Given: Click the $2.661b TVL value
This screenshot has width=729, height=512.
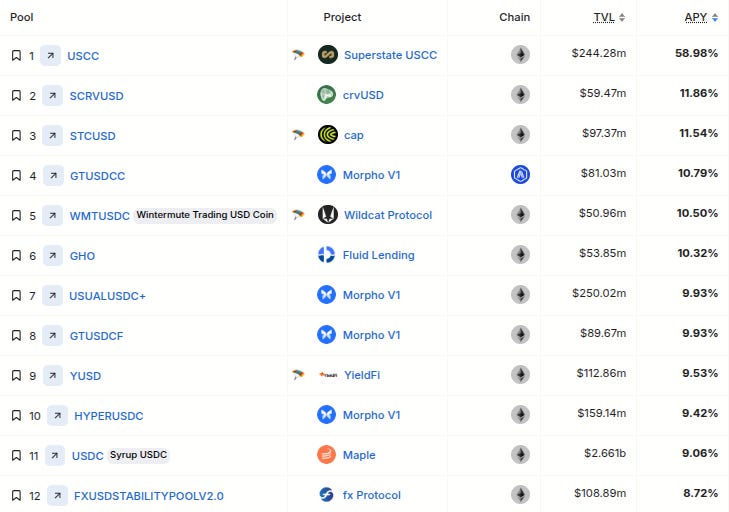Looking at the screenshot, I should pos(605,453).
